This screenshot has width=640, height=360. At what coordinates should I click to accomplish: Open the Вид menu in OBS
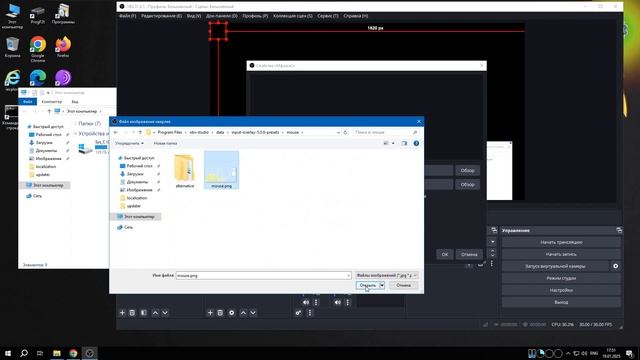click(x=193, y=16)
